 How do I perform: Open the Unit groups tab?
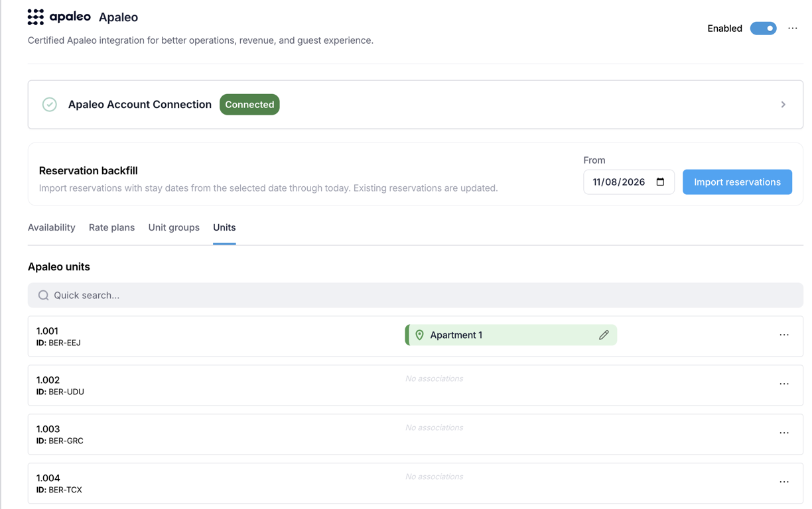click(x=174, y=227)
